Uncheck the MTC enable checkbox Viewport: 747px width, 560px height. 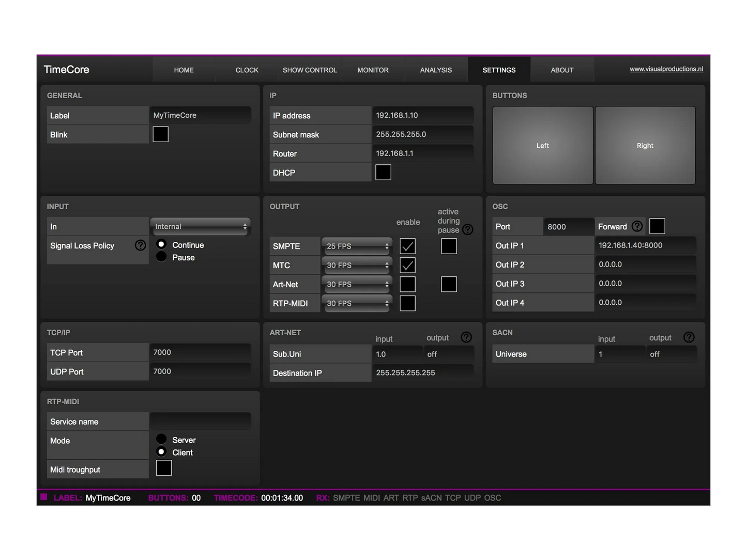[407, 266]
